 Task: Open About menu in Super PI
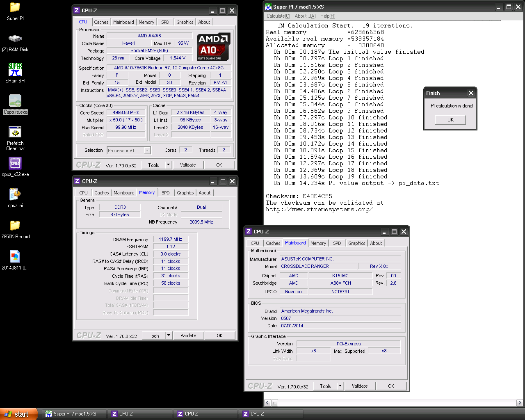pyautogui.click(x=305, y=16)
